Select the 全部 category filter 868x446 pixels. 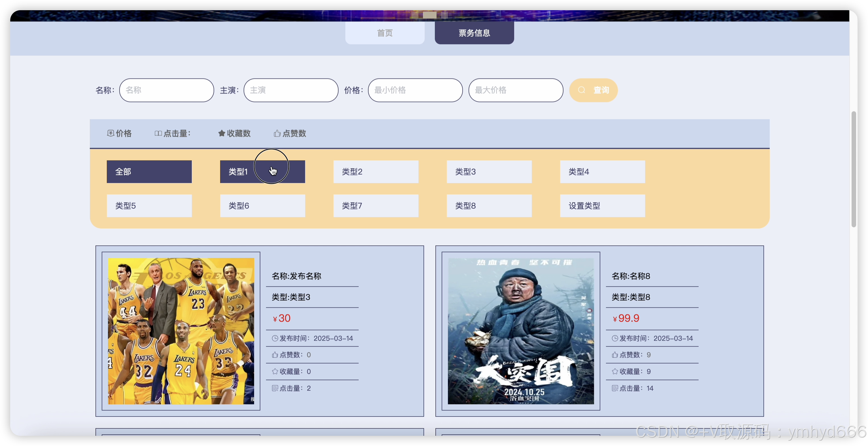tap(149, 172)
